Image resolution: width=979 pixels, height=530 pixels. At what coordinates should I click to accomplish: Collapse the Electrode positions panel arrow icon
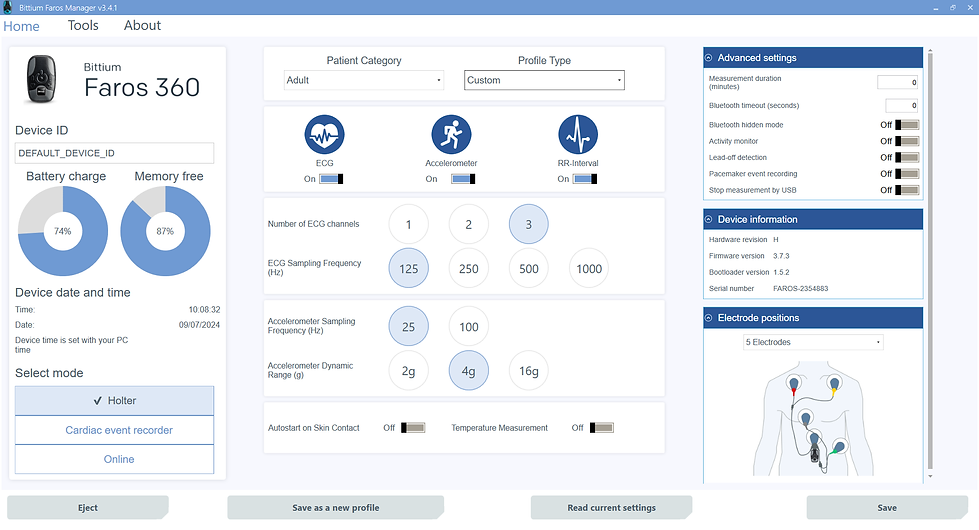point(709,318)
